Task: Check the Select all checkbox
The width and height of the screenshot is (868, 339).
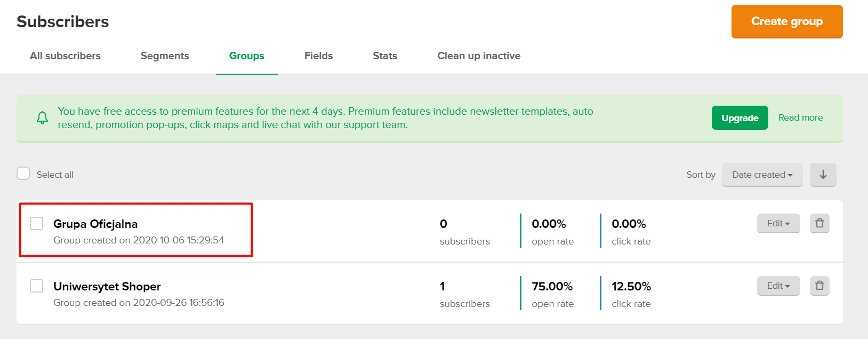Action: click(23, 174)
